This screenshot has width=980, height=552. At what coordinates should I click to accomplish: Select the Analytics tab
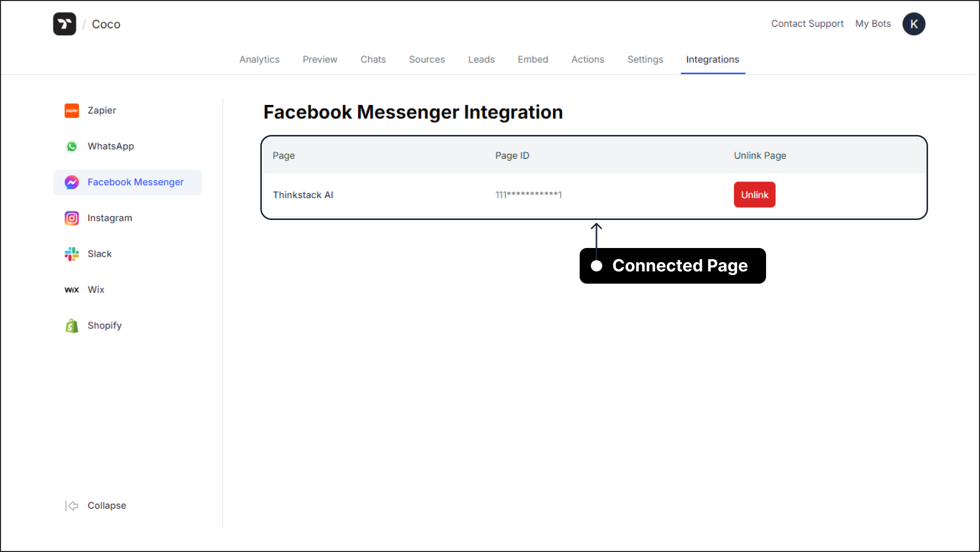pyautogui.click(x=260, y=59)
